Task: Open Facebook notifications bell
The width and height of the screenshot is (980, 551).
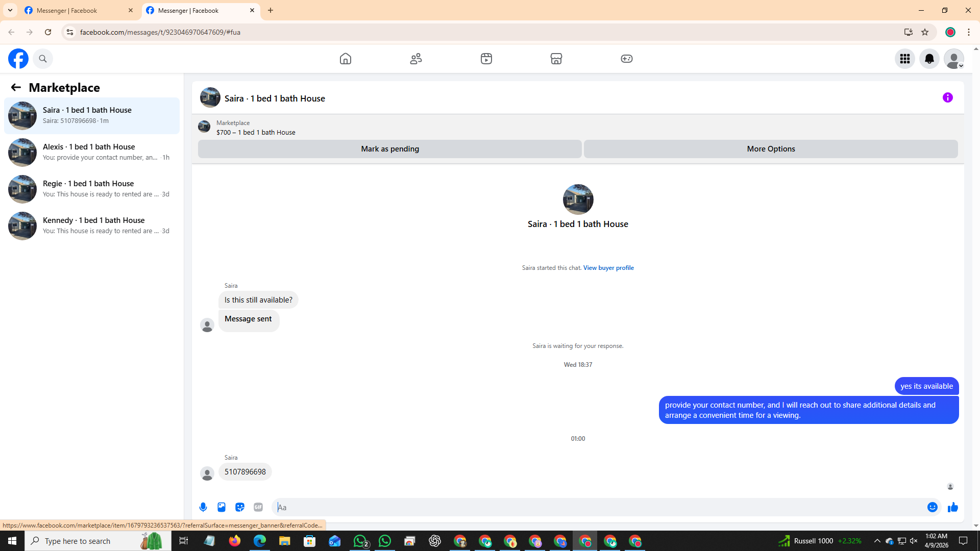Action: tap(929, 59)
